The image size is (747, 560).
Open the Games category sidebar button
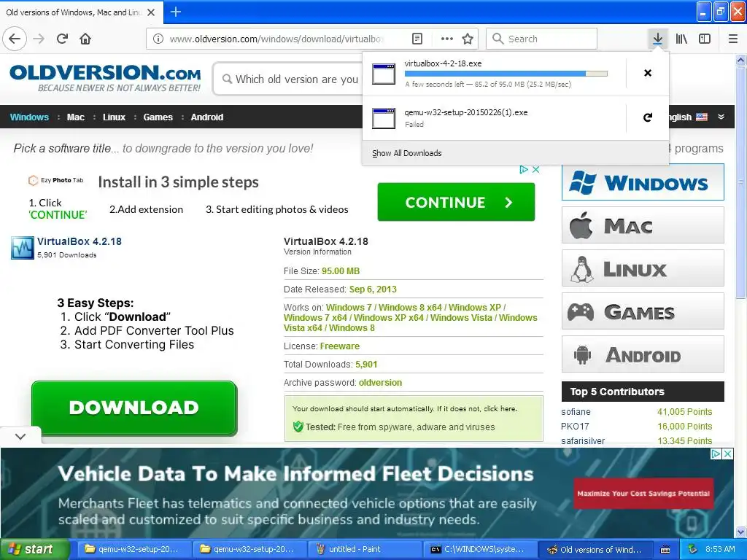(643, 311)
